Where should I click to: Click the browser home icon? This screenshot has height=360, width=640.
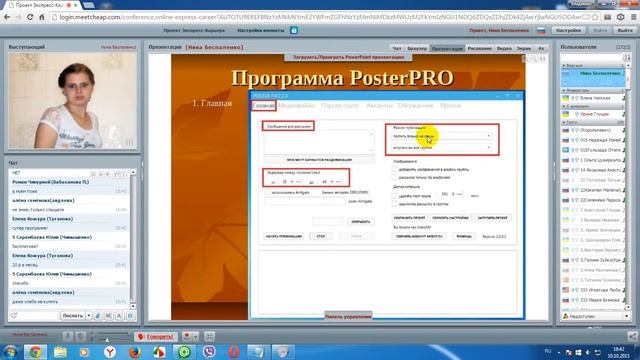pyautogui.click(x=42, y=17)
